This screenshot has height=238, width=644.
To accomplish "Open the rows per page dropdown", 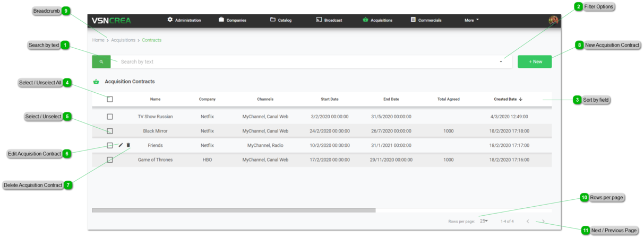I will (484, 221).
